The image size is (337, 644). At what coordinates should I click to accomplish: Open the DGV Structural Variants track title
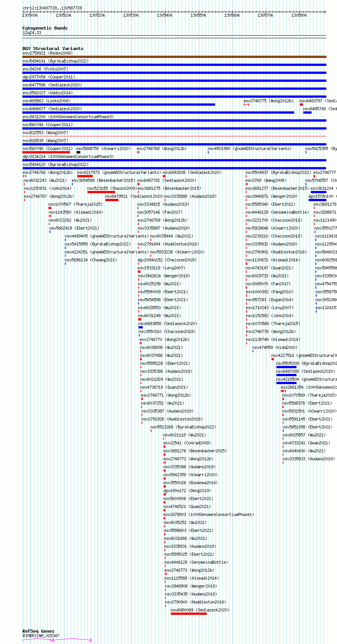53,48
